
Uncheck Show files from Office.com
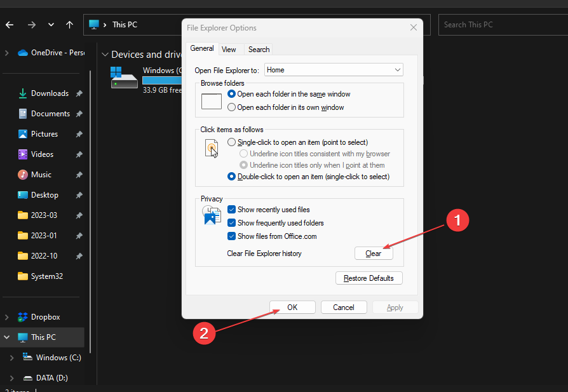(x=231, y=236)
